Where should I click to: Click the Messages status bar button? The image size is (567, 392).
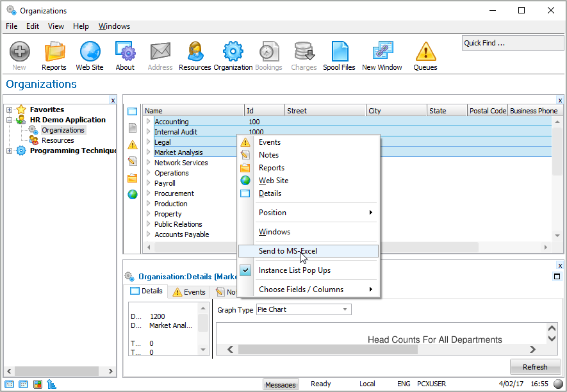pyautogui.click(x=281, y=384)
